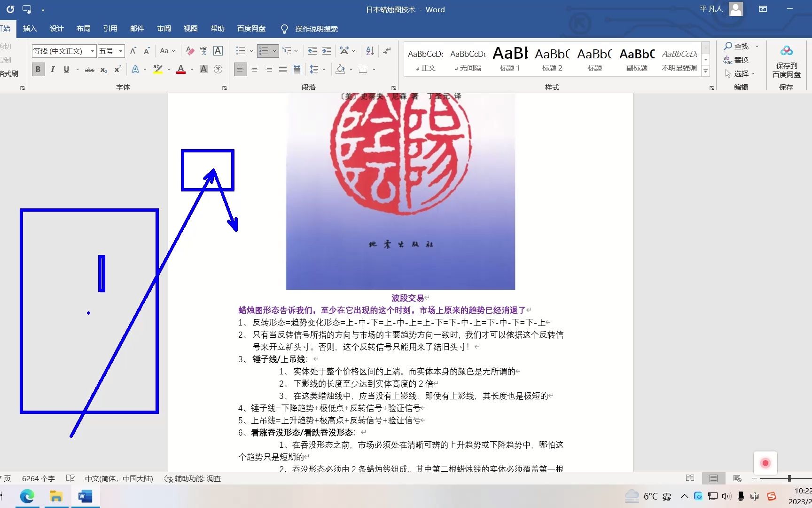Apply text highlight color
The image size is (812, 508).
(158, 69)
